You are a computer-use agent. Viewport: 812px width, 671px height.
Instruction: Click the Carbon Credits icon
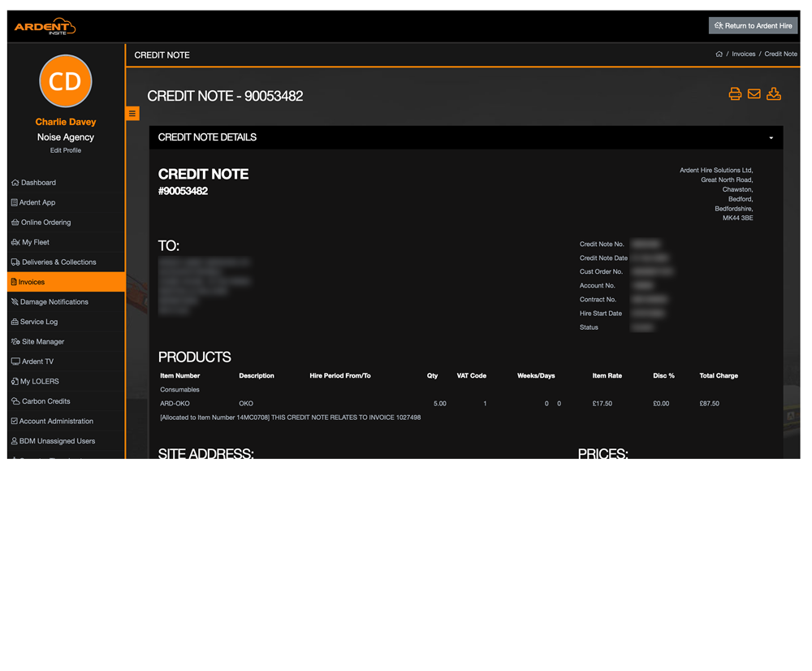15,401
